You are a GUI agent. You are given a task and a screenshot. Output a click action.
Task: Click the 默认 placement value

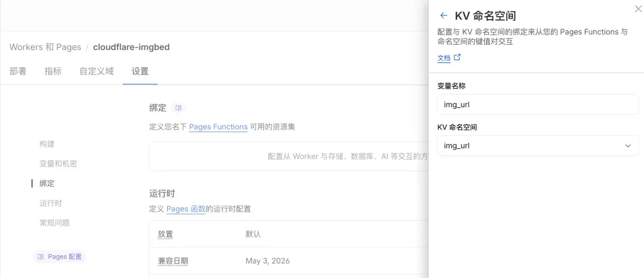pyautogui.click(x=253, y=235)
